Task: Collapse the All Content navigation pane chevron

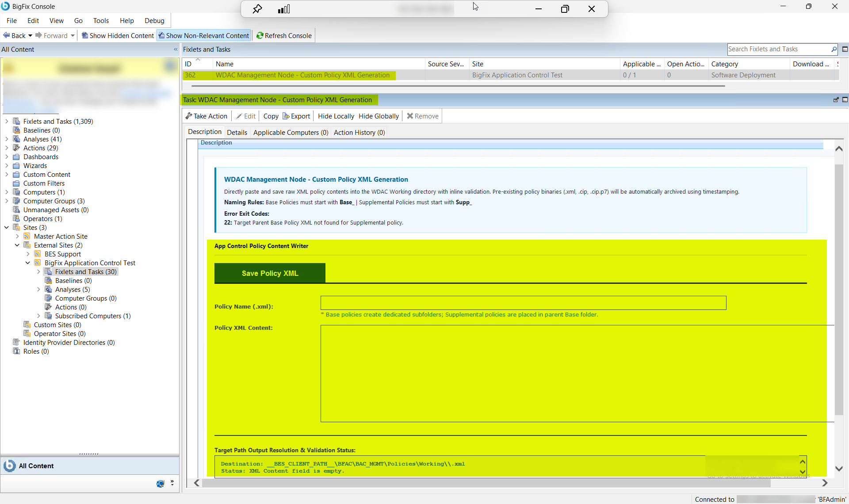Action: pos(176,50)
